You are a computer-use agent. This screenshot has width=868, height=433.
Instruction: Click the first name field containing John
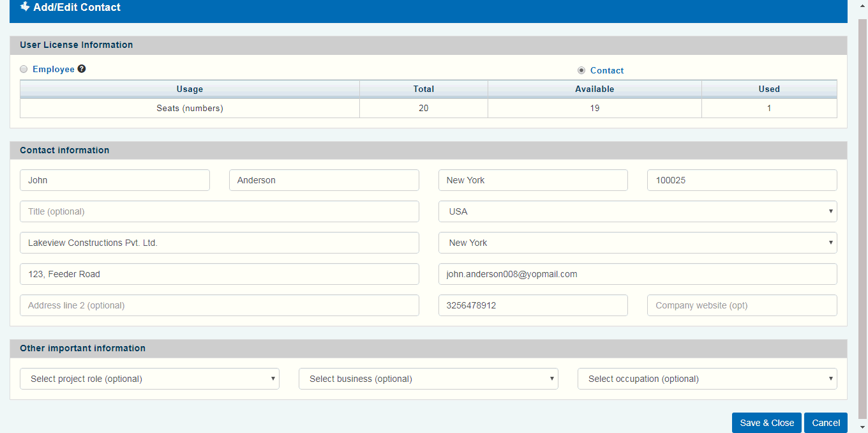click(x=115, y=180)
